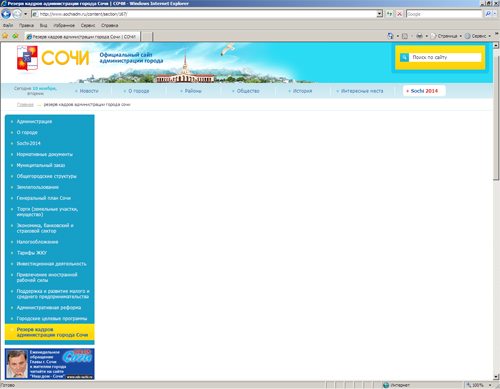The width and height of the screenshot is (500, 389).
Task: Expand the address bar history dropdown
Action: 380,14
